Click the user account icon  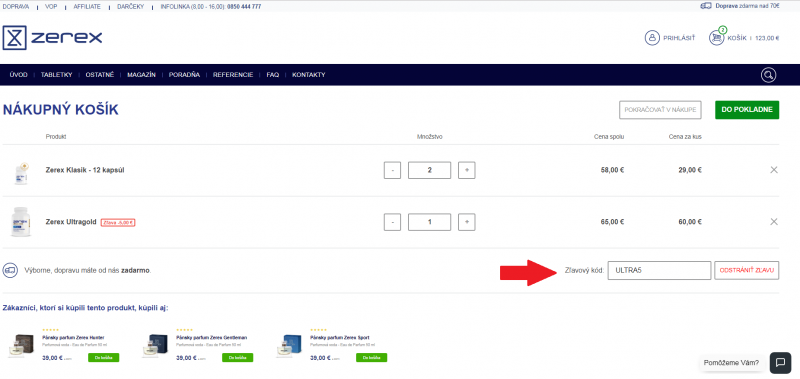(x=652, y=38)
